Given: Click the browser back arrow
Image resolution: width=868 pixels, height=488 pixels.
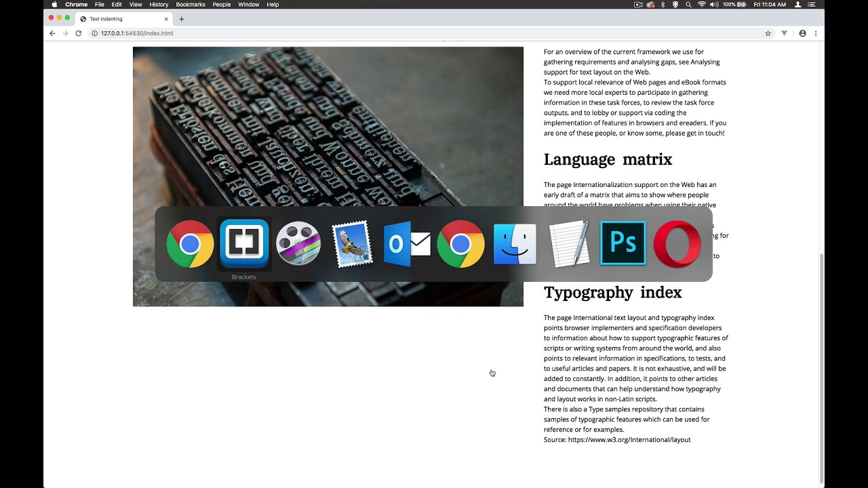Looking at the screenshot, I should (x=52, y=33).
